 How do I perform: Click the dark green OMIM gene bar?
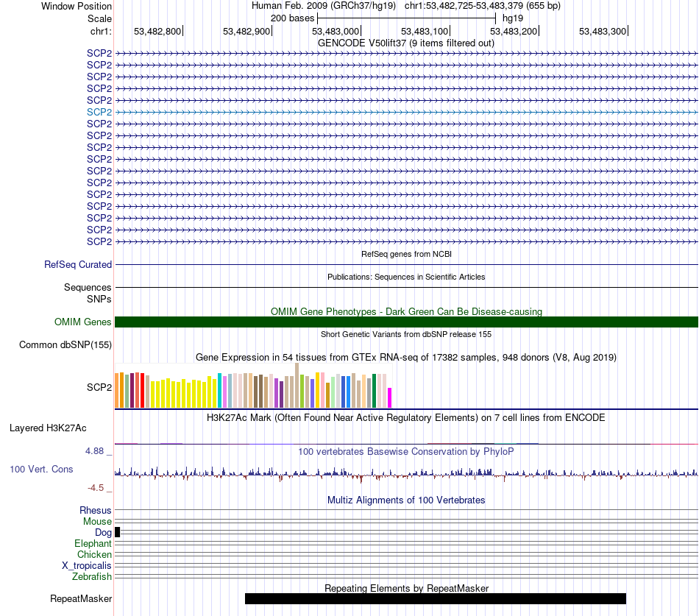point(406,322)
